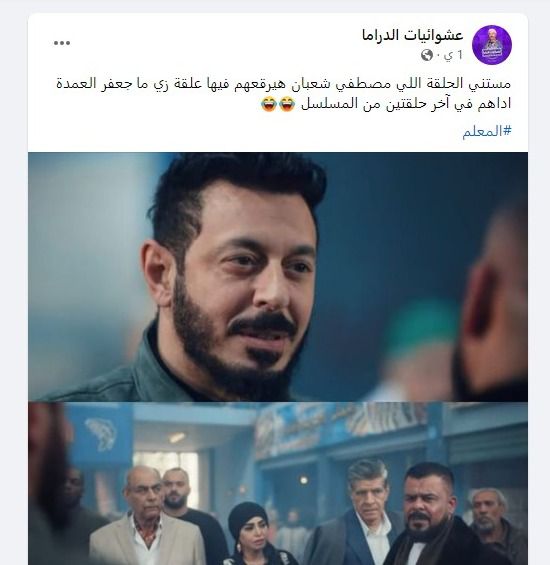Open the #المعلم hashtag link
Screen dimensions: 550x565
(x=487, y=132)
